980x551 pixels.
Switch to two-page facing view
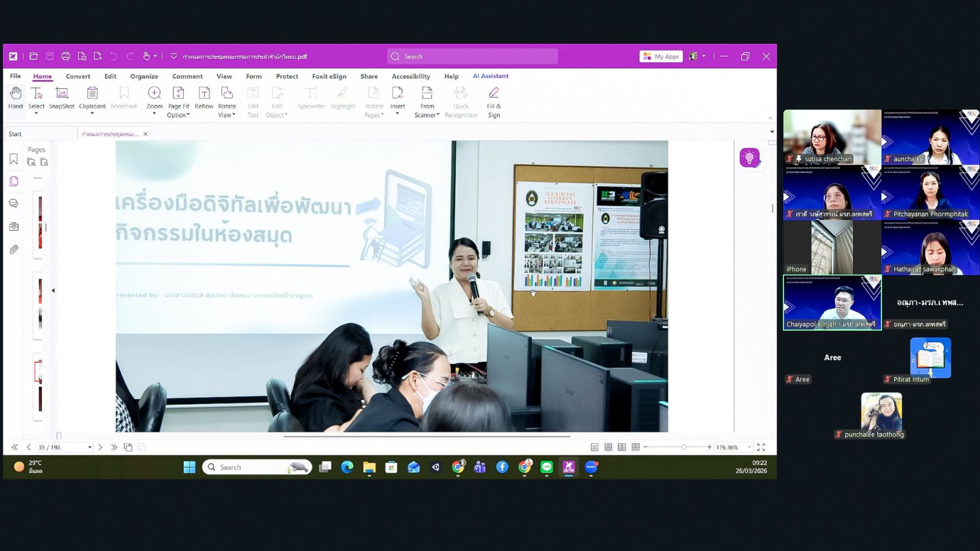(622, 448)
